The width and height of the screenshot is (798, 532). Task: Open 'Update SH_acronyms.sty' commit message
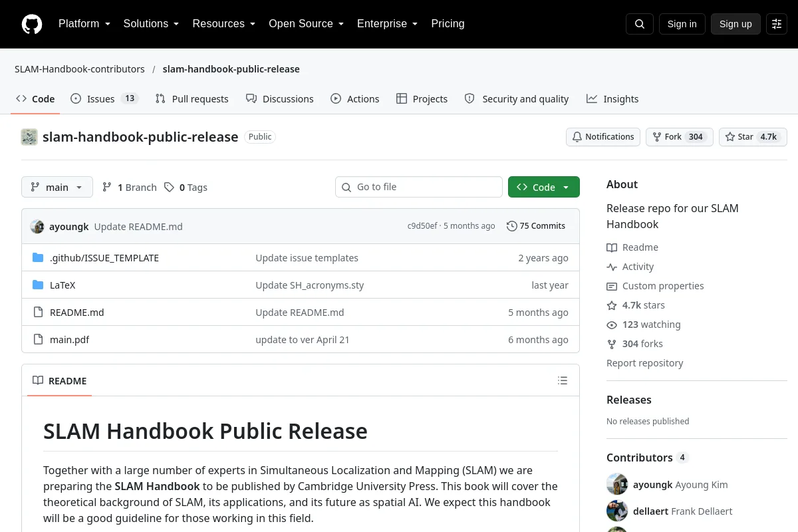[x=310, y=285]
